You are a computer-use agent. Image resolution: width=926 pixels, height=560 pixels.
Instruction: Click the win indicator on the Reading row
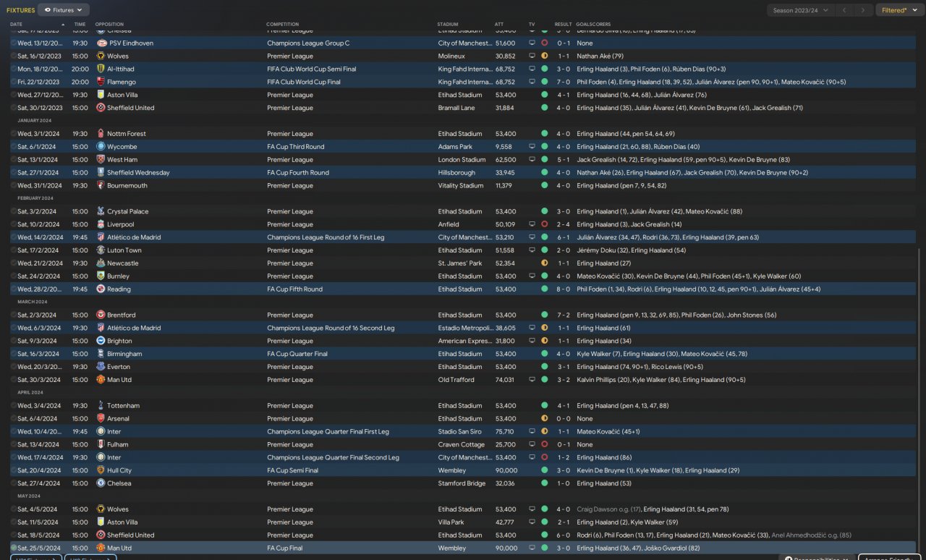[x=544, y=289]
